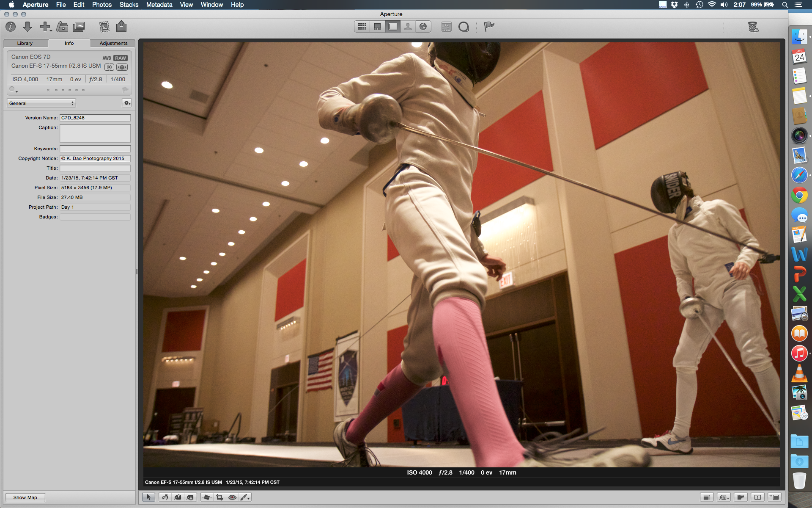This screenshot has width=812, height=508.
Task: Select the Crop tool
Action: (x=219, y=497)
